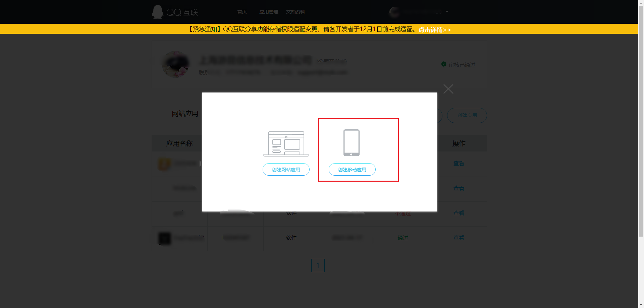The width and height of the screenshot is (644, 308).
Task: Open the 点击详情 notice link
Action: [434, 29]
